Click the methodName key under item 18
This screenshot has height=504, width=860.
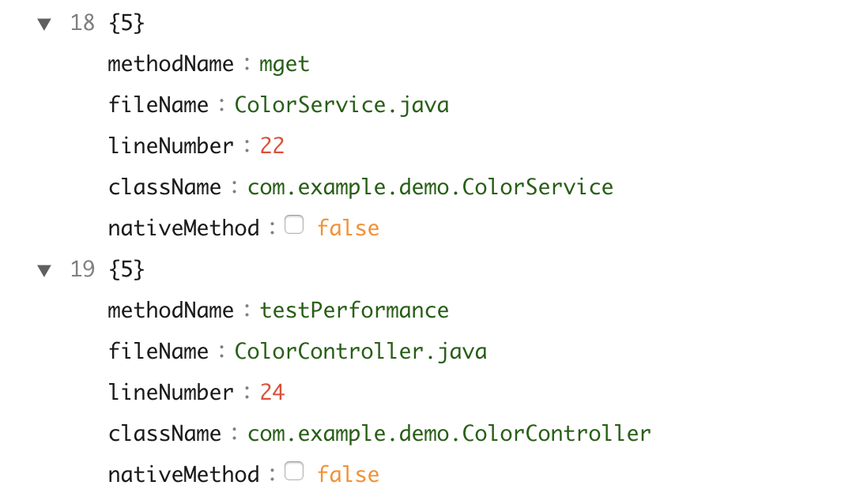point(171,64)
